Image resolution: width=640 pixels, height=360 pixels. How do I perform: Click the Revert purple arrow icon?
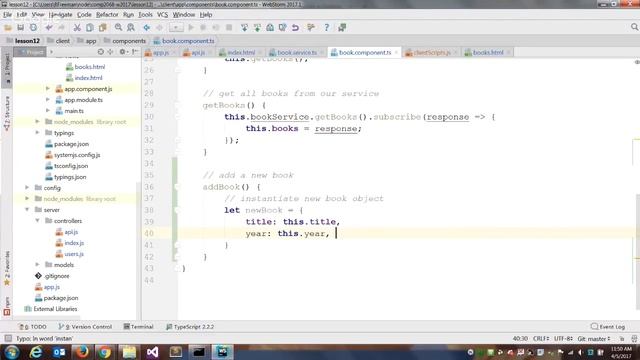tap(295, 27)
